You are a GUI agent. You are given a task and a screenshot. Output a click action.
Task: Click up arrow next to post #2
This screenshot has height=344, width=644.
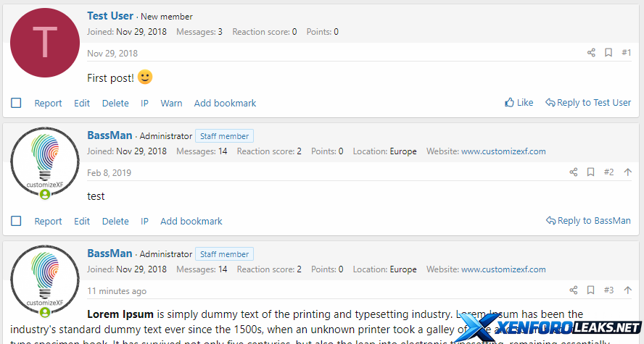click(627, 172)
